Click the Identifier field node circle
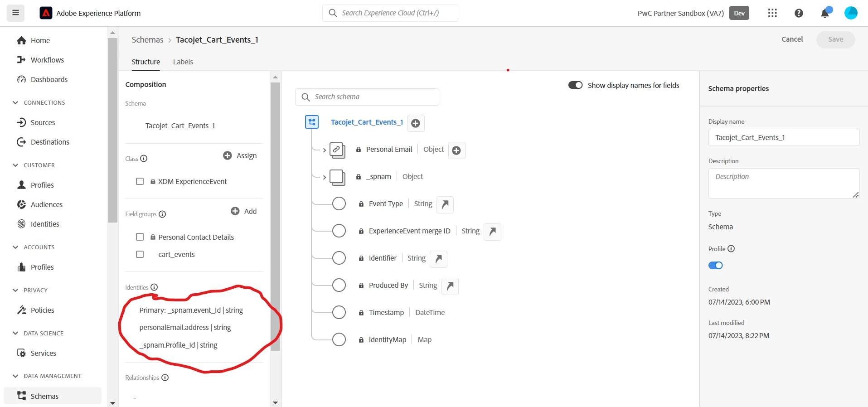Image resolution: width=868 pixels, height=407 pixels. coord(339,258)
